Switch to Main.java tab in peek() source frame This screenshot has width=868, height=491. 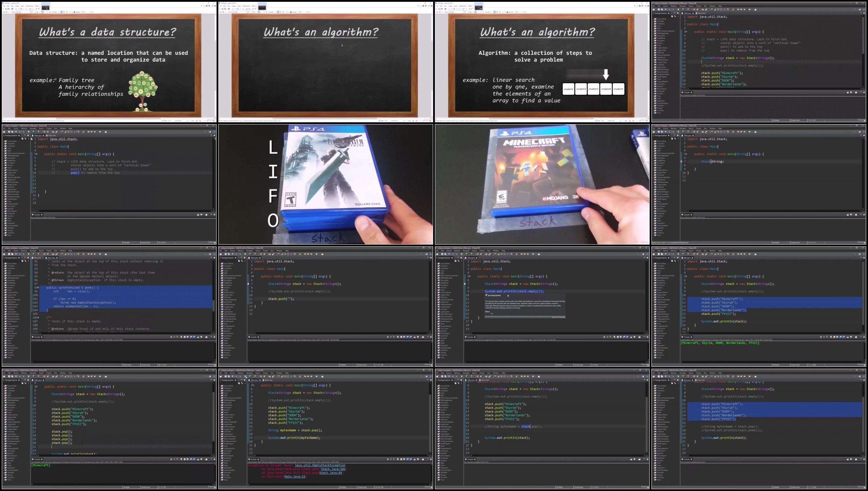(x=36, y=258)
